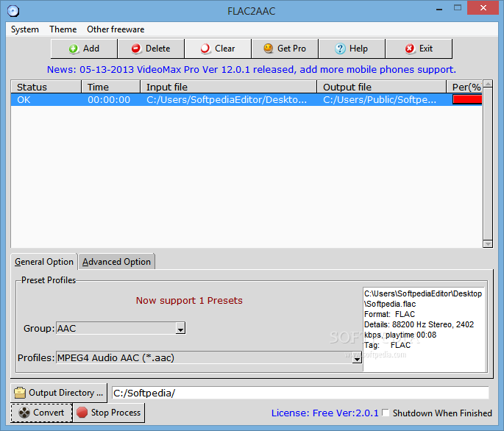504x431 pixels.
Task: Sort by the Time column header
Action: pos(110,87)
